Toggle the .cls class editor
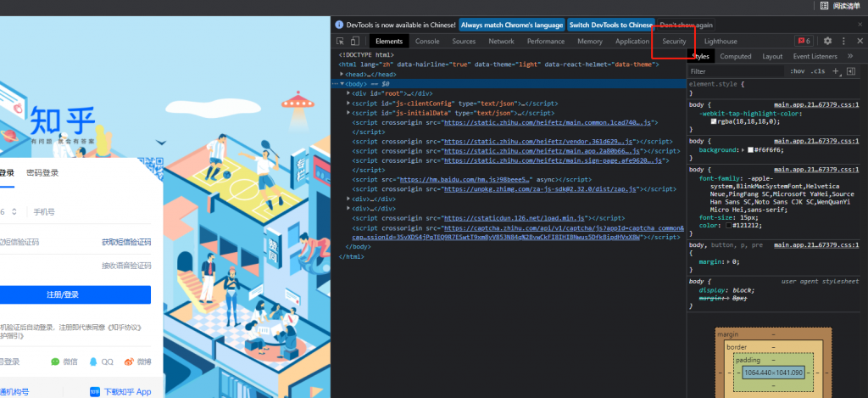 [x=818, y=71]
